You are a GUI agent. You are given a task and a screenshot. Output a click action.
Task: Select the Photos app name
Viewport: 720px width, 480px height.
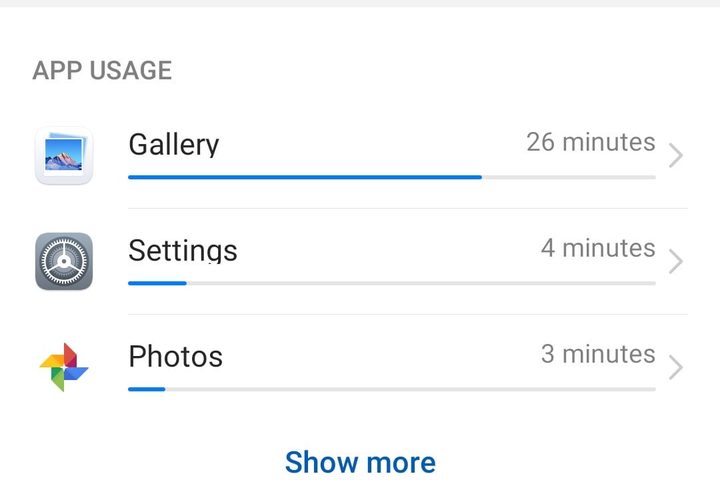click(175, 356)
